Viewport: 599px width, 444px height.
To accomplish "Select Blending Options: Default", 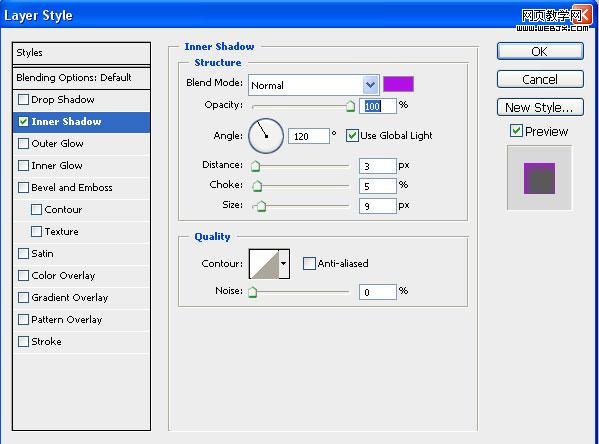I will coord(81,78).
